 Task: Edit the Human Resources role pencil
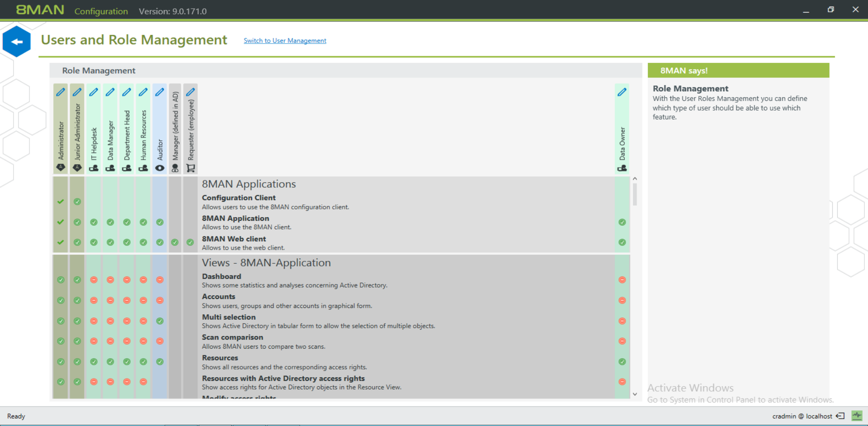coord(143,92)
